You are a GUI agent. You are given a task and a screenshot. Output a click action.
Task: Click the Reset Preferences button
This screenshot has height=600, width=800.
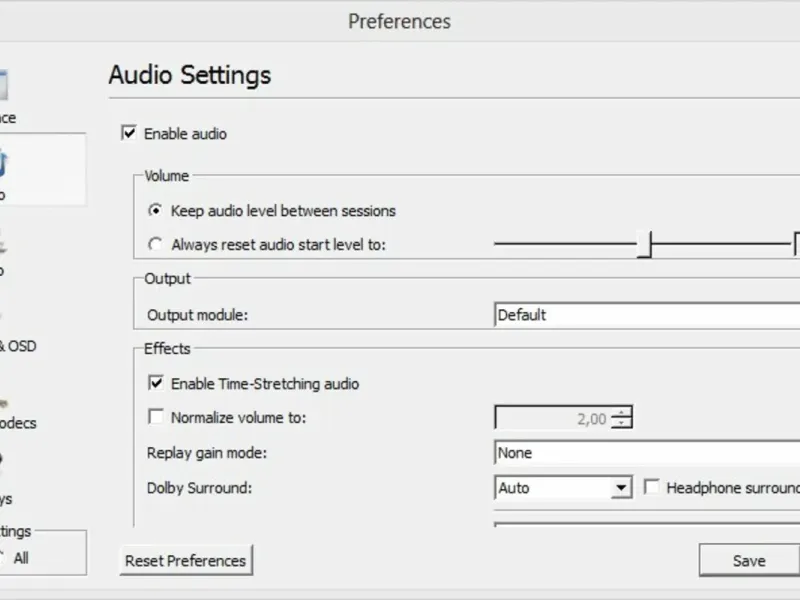point(186,560)
